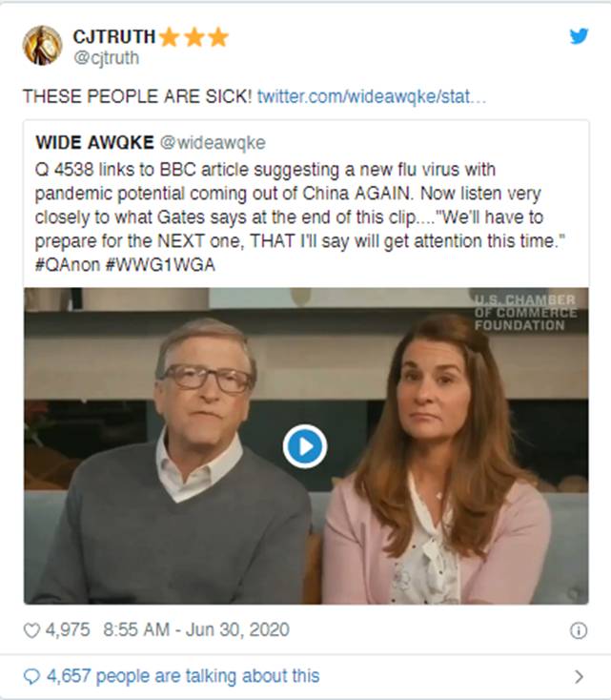Follow the twitter.com/wideawqke/stat… link
Screen dimensions: 611x700
[x=372, y=97]
